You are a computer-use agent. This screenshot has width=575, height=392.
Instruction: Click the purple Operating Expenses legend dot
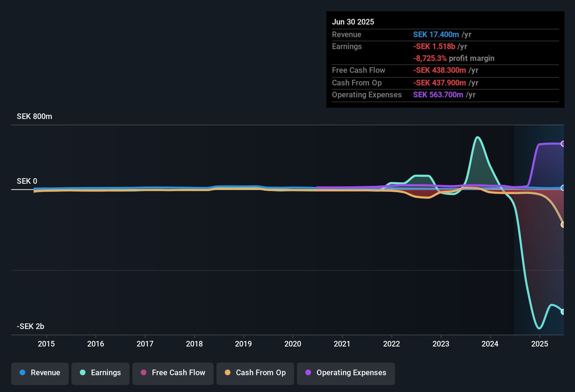coord(308,372)
